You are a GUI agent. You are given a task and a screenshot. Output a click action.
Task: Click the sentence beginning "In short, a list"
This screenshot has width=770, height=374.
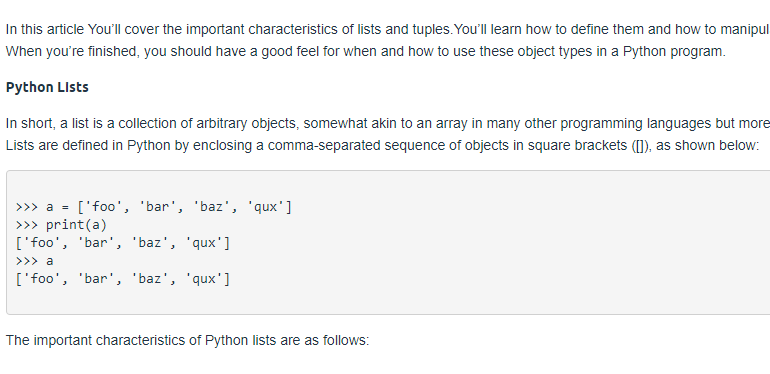point(388,123)
